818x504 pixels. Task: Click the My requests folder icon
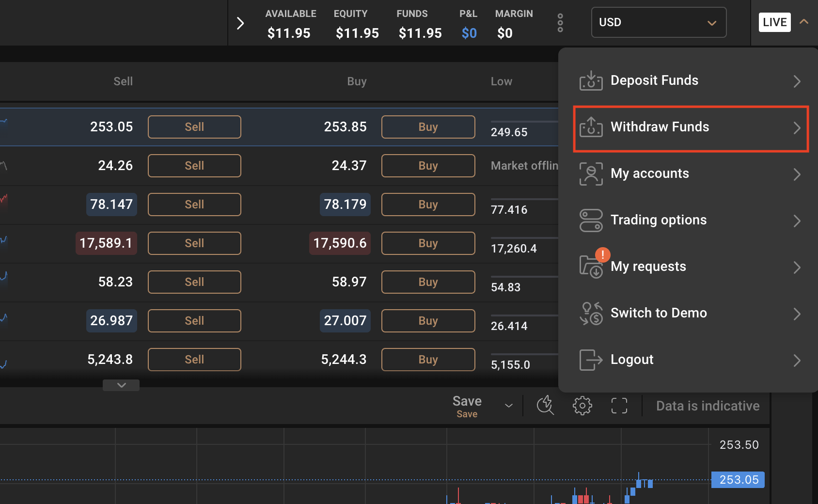point(591,267)
